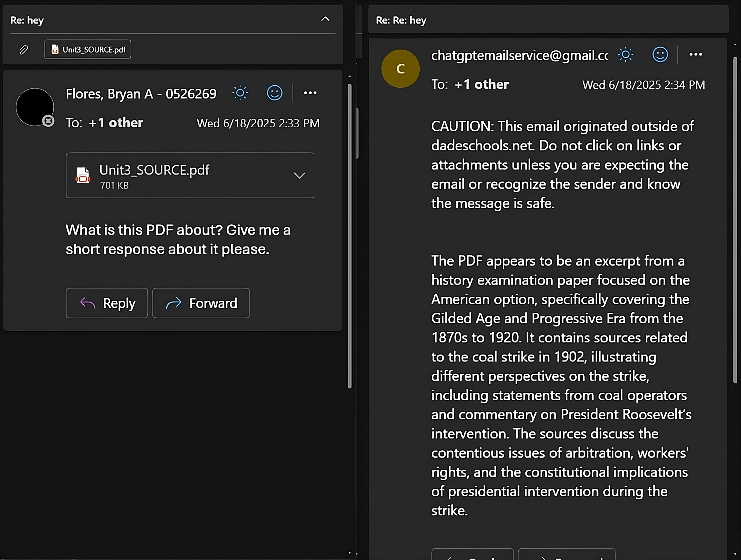Collapse the 'Re: hey' conversation header chevron
This screenshot has height=560, width=741.
pyautogui.click(x=325, y=19)
